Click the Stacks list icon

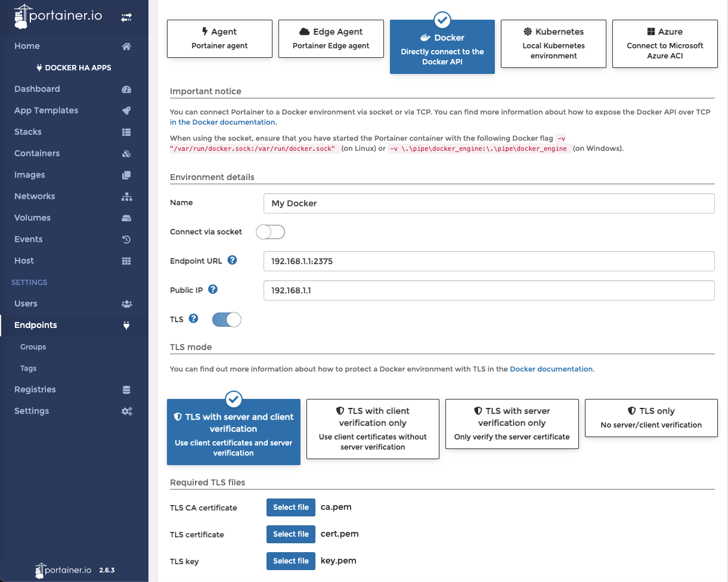click(126, 132)
